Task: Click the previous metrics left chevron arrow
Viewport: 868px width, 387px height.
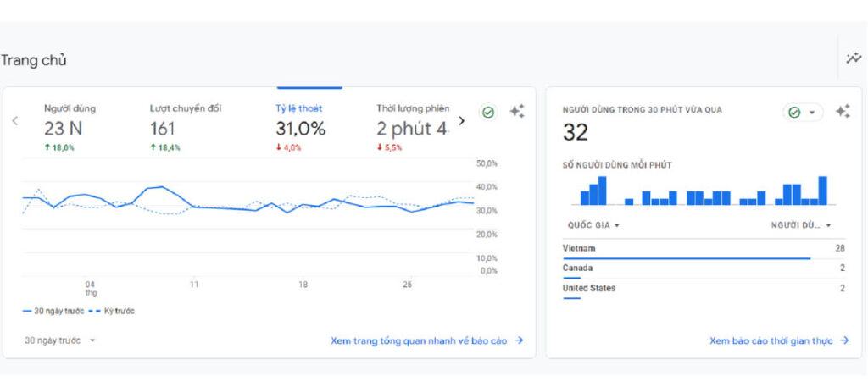Action: pos(14,120)
